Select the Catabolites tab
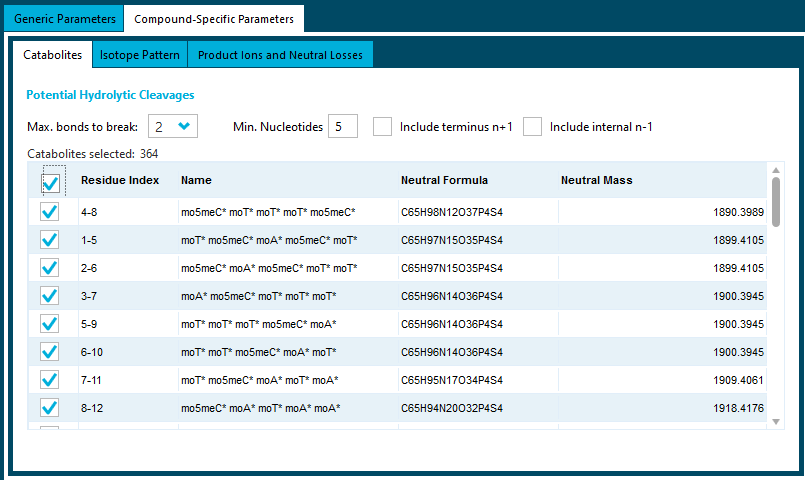The width and height of the screenshot is (805, 480). (52, 55)
